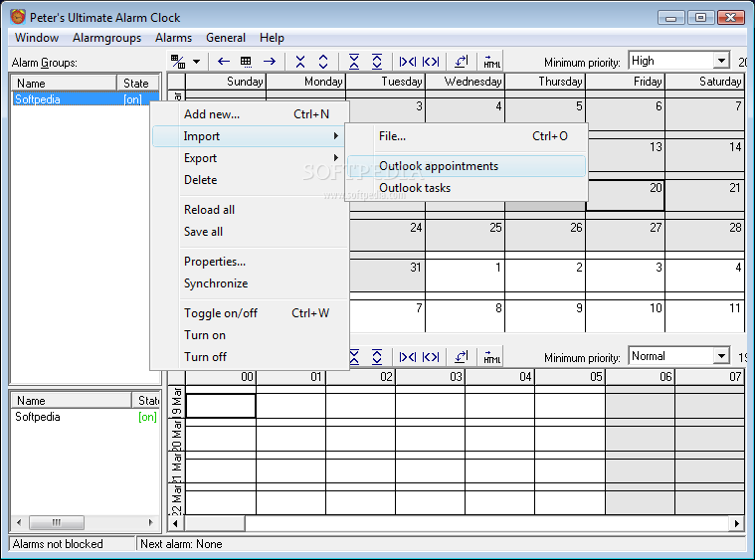Viewport: 755px width, 560px height.
Task: Click the hour 00 cell for 19 Mar
Action: (x=221, y=406)
